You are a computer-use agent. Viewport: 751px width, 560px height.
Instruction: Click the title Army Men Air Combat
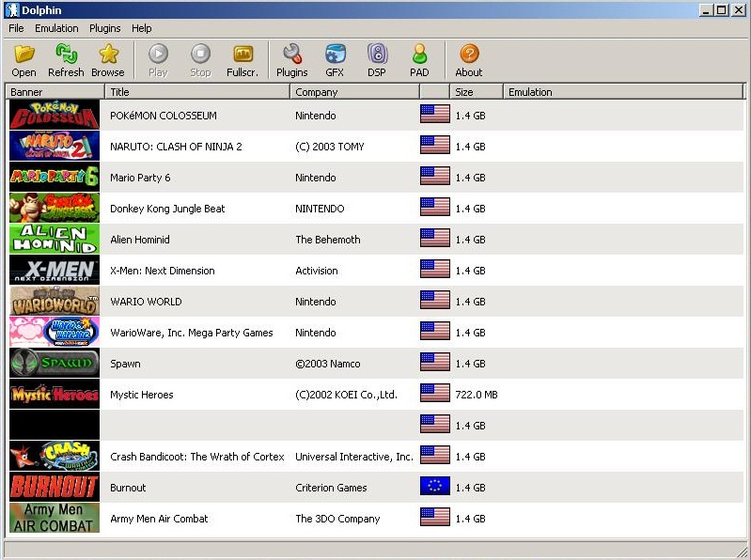coord(159,519)
